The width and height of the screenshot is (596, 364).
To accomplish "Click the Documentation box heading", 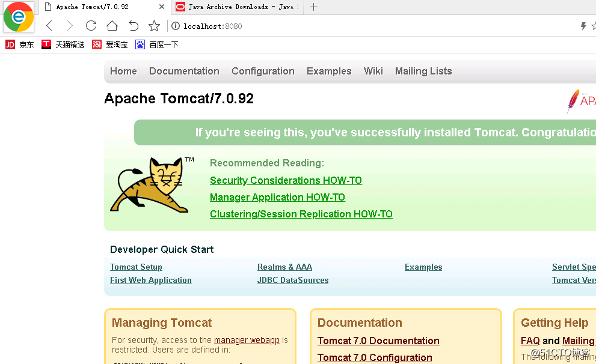I will click(360, 323).
